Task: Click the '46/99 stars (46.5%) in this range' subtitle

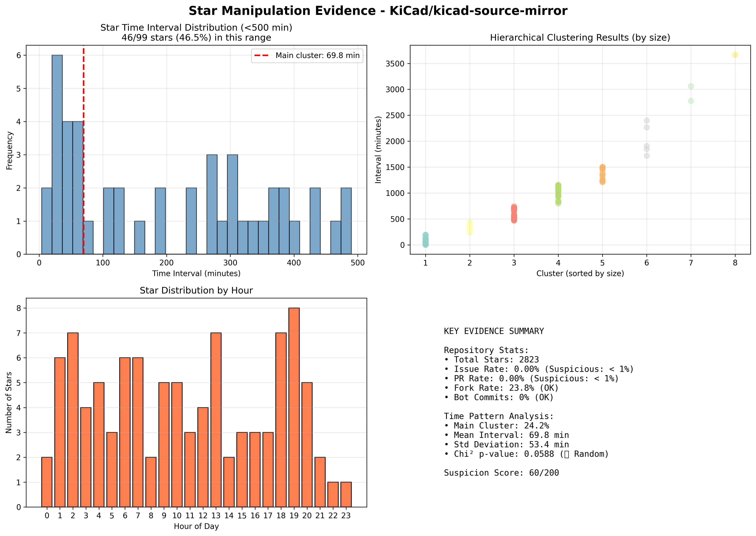Action: click(196, 38)
